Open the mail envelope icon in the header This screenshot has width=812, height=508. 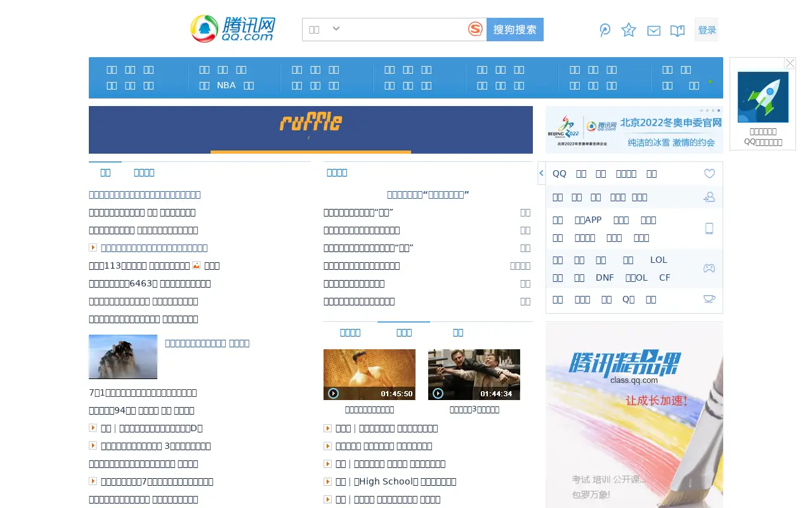tap(653, 30)
